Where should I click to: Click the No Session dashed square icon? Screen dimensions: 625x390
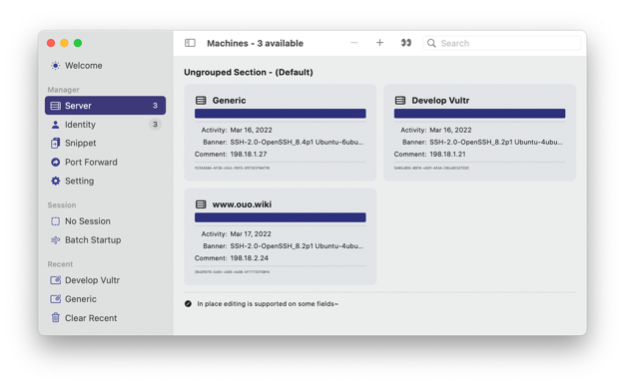tap(55, 221)
